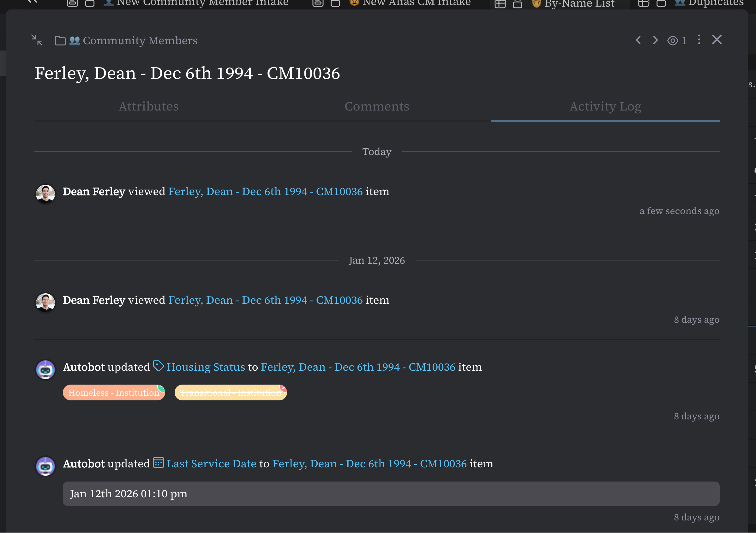The height and width of the screenshot is (533, 756).
Task: Select the Activity Log tab
Action: tap(605, 106)
